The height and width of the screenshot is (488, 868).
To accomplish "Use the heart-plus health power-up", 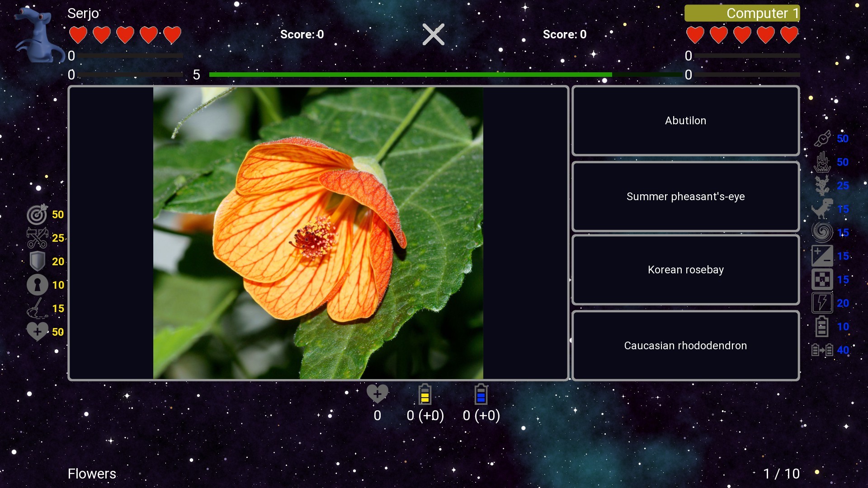I will click(x=38, y=331).
